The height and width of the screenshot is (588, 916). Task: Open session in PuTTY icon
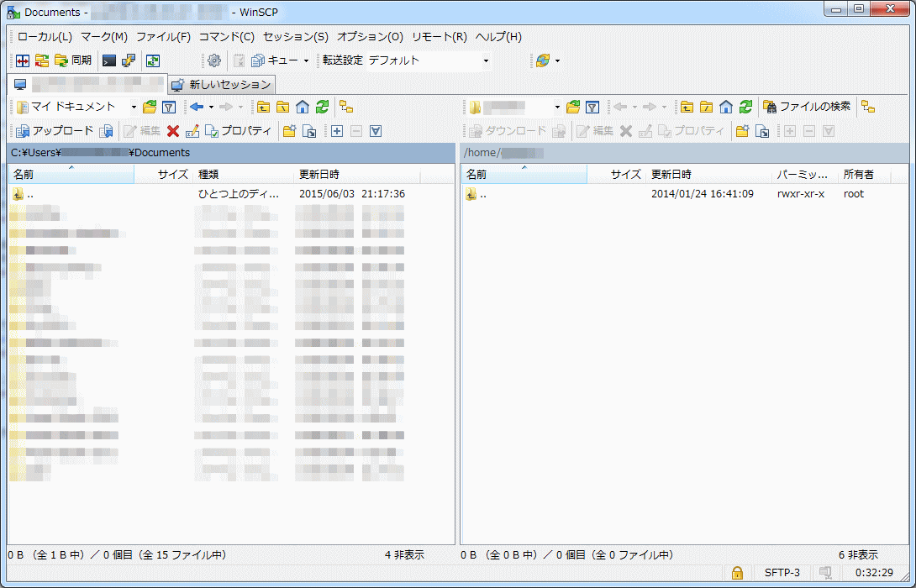[x=129, y=60]
